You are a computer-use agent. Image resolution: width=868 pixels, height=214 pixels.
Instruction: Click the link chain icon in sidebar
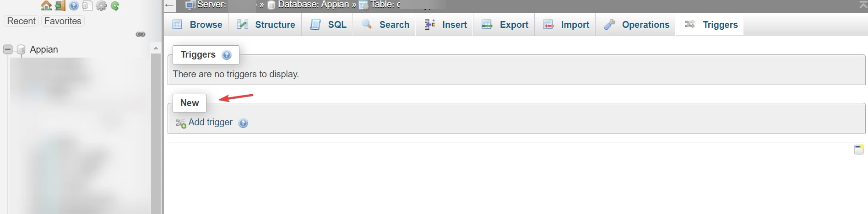pos(141,34)
